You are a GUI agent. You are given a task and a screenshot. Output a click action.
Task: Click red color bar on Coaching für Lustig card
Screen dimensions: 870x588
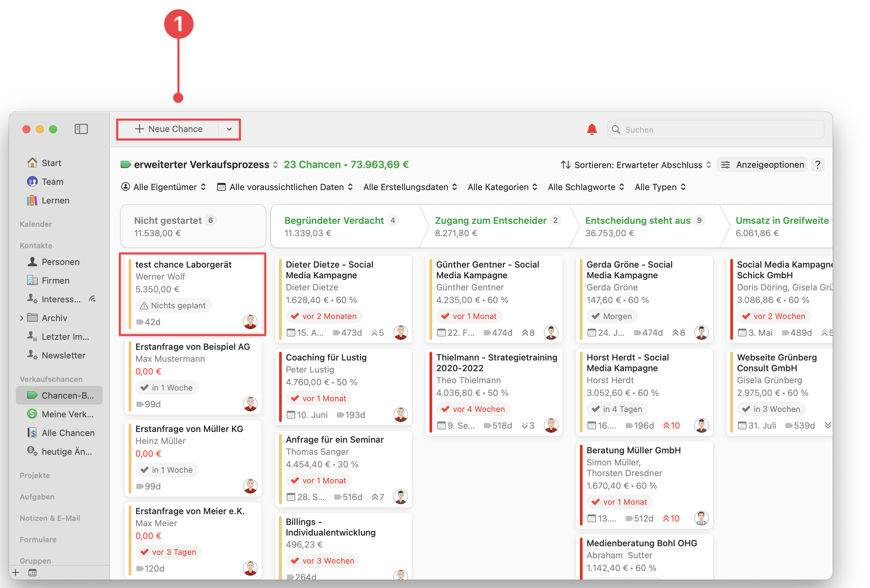point(280,386)
